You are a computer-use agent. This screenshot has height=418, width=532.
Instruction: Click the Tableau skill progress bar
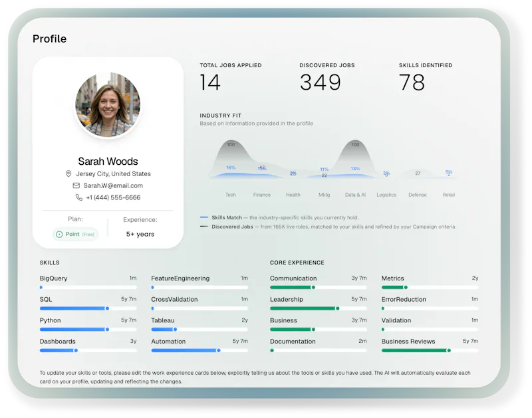199,330
